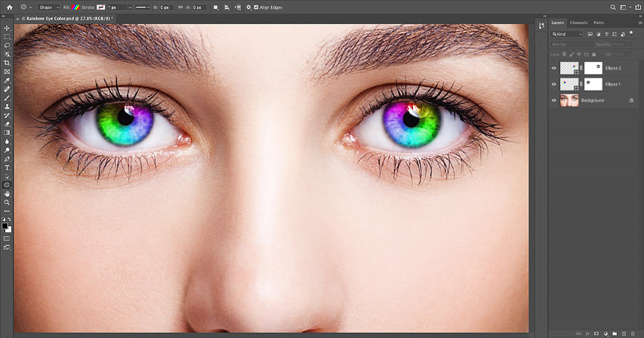Open the Kind layer filter dropdown
Image resolution: width=644 pixels, height=338 pixels.
click(568, 34)
